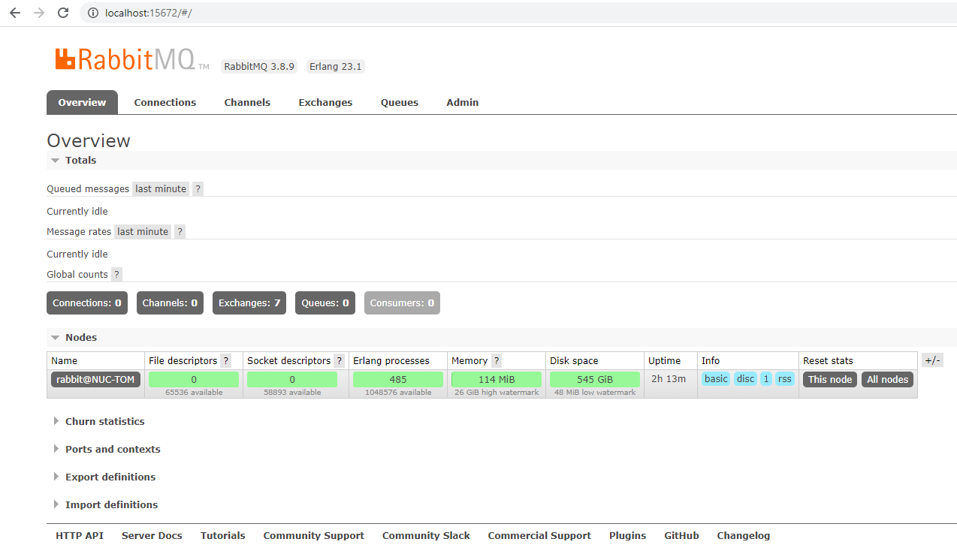957x560 pixels.
Task: Open Memory column help question mark
Action: [496, 361]
